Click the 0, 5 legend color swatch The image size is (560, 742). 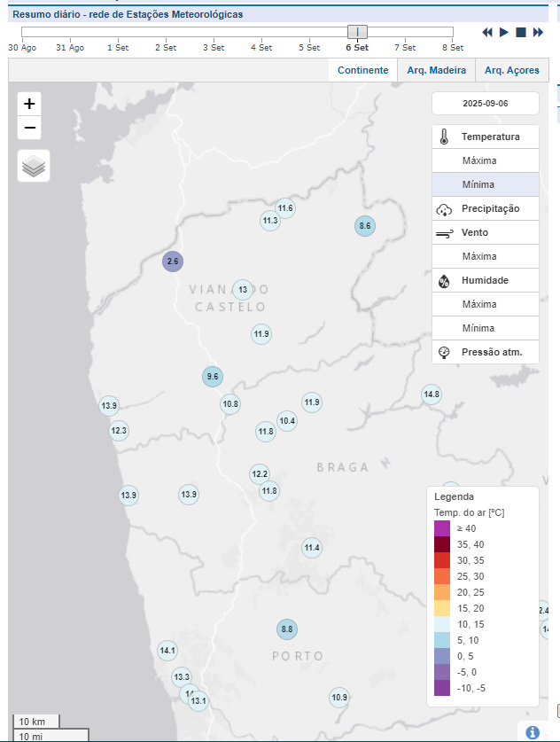click(x=442, y=656)
